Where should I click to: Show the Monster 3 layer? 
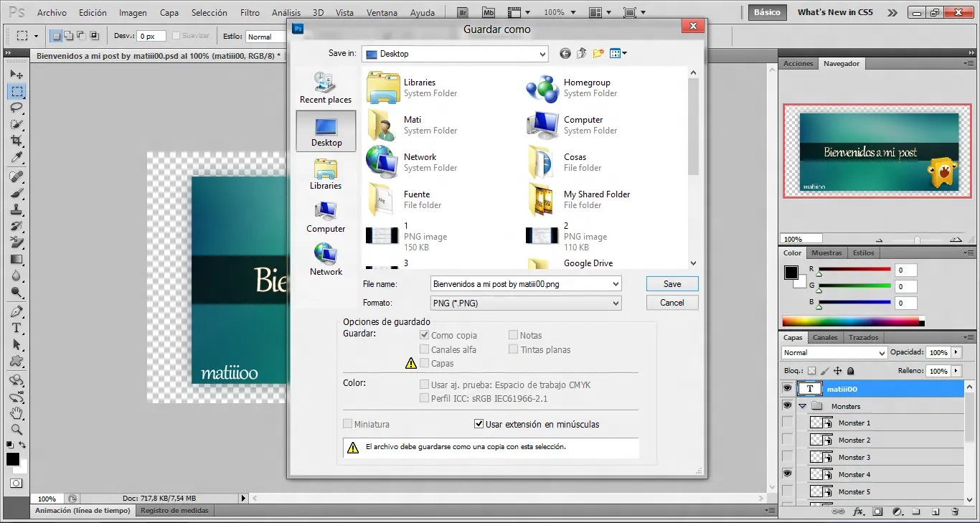click(788, 457)
